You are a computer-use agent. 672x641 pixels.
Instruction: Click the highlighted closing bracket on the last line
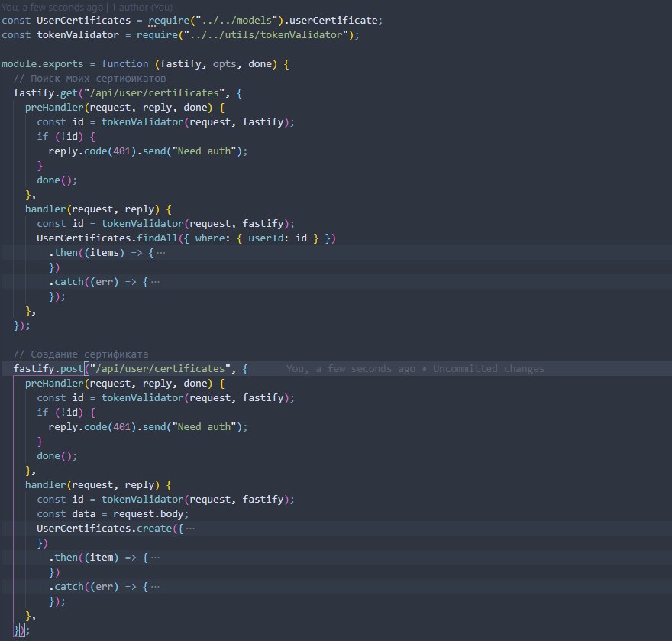23,630
